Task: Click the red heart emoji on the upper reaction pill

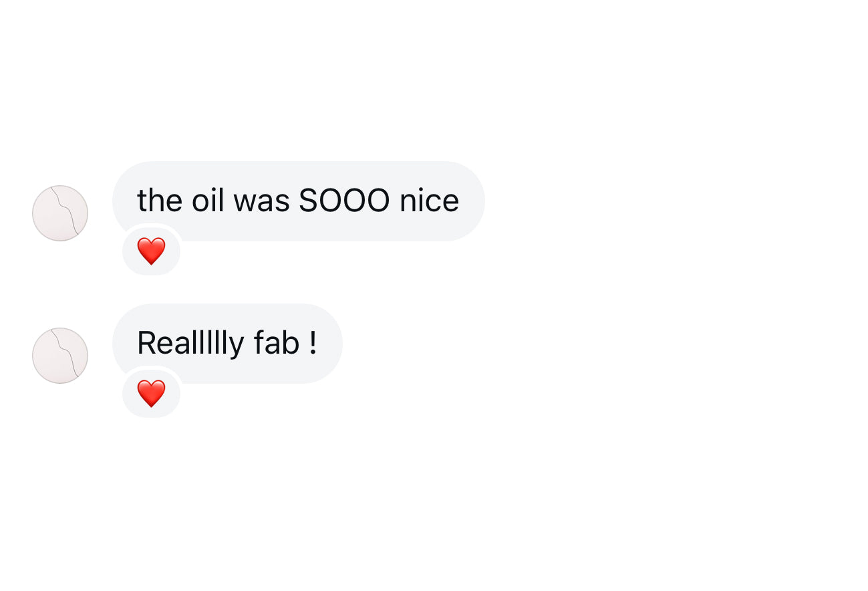Action: [151, 251]
